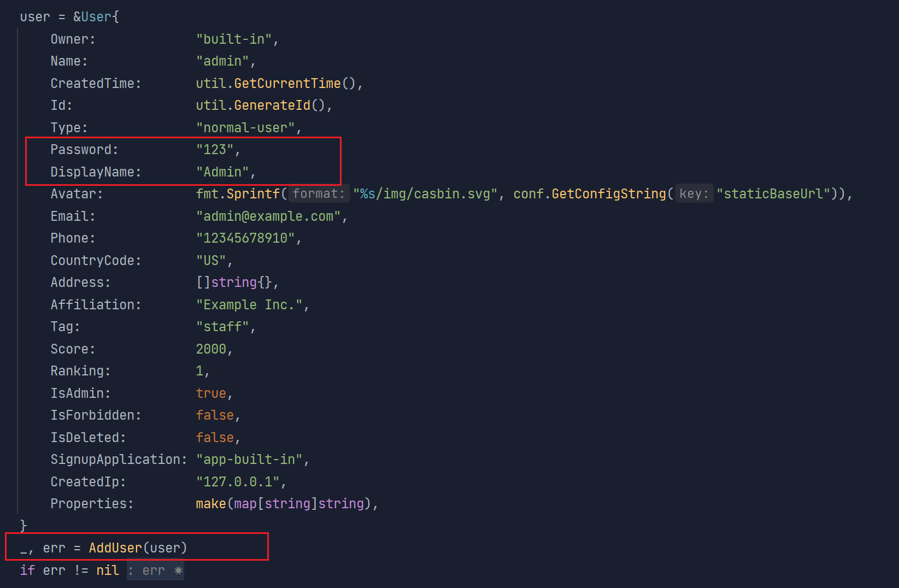Screen dimensions: 899x588
Task: Click the IsForbidden false value
Action: click(215, 415)
